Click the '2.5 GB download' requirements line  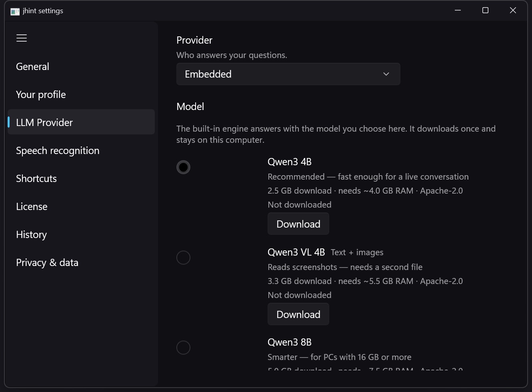365,191
